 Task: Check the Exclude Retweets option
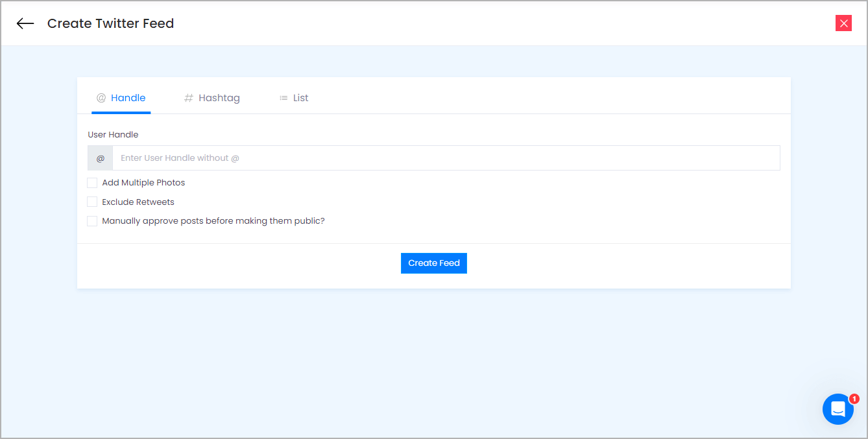tap(92, 202)
